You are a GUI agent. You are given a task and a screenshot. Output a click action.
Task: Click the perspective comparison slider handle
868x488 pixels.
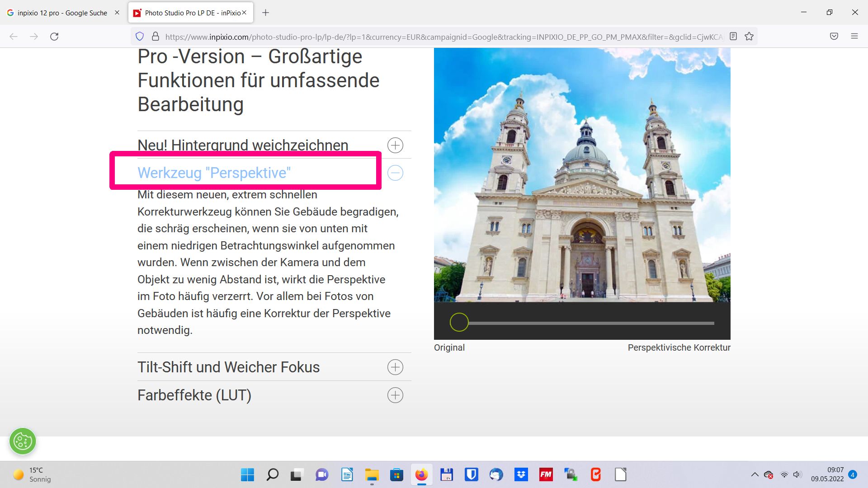point(459,323)
